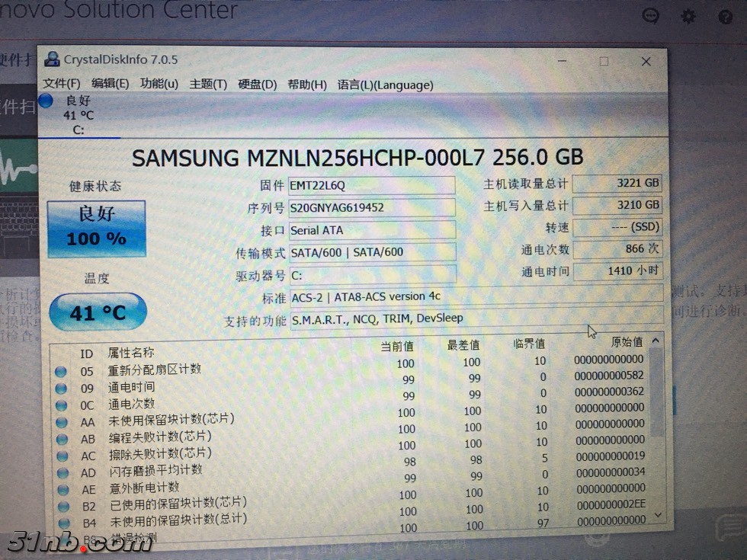Click the AD row status icon

(x=63, y=473)
